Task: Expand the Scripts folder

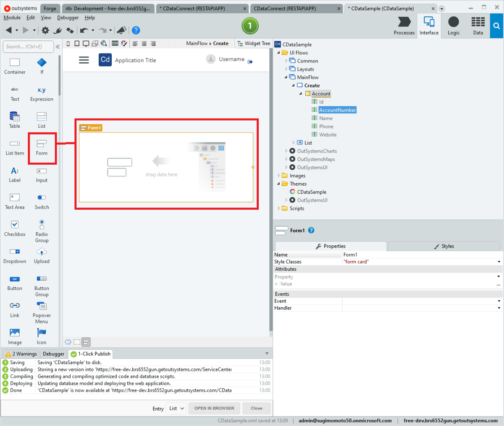Action: point(278,208)
